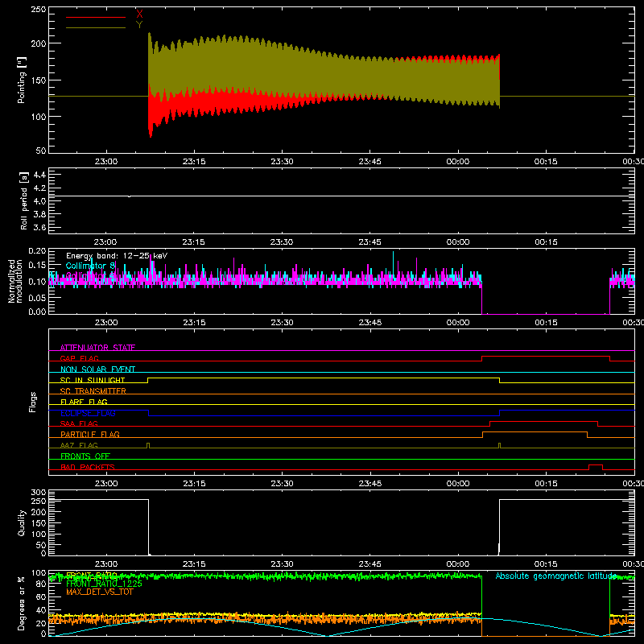Click the 80 value on Degrees axis

pyautogui.click(x=41, y=584)
